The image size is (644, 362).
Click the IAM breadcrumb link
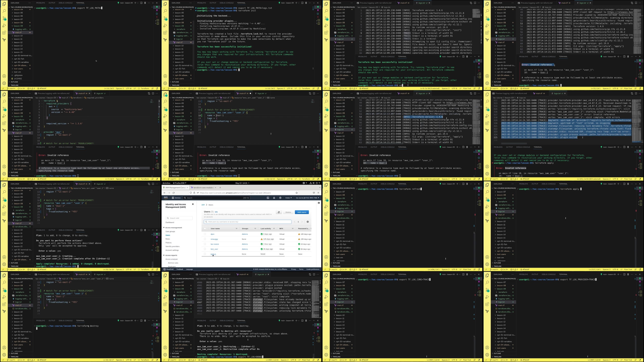click(x=203, y=205)
